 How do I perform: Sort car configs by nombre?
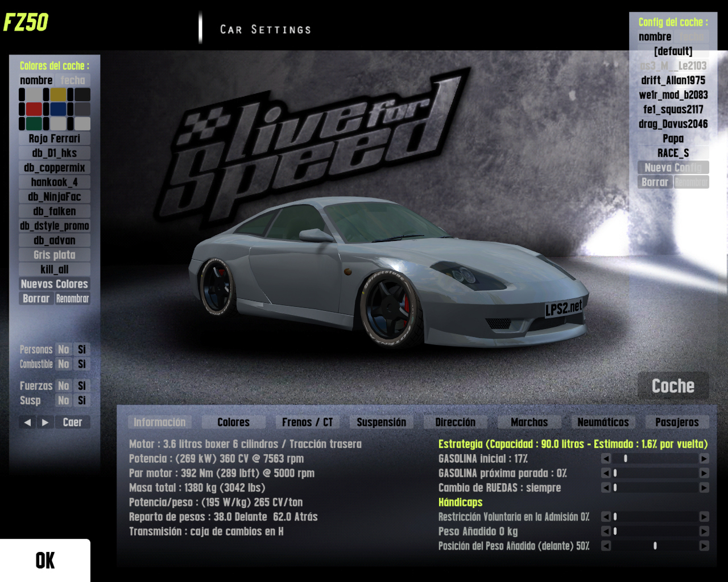655,37
